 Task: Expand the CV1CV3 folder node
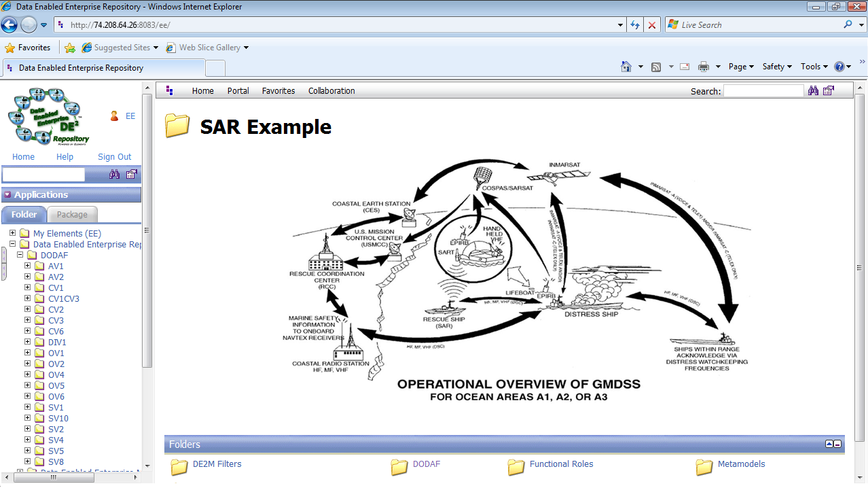click(x=28, y=298)
